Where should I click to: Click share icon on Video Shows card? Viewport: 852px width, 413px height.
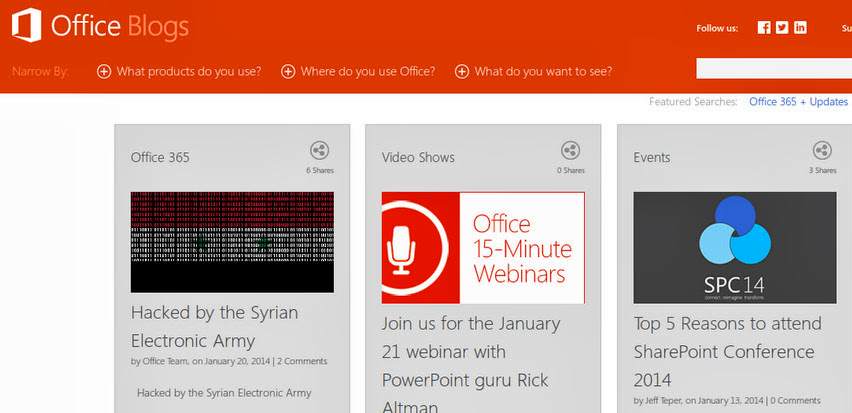point(570,151)
